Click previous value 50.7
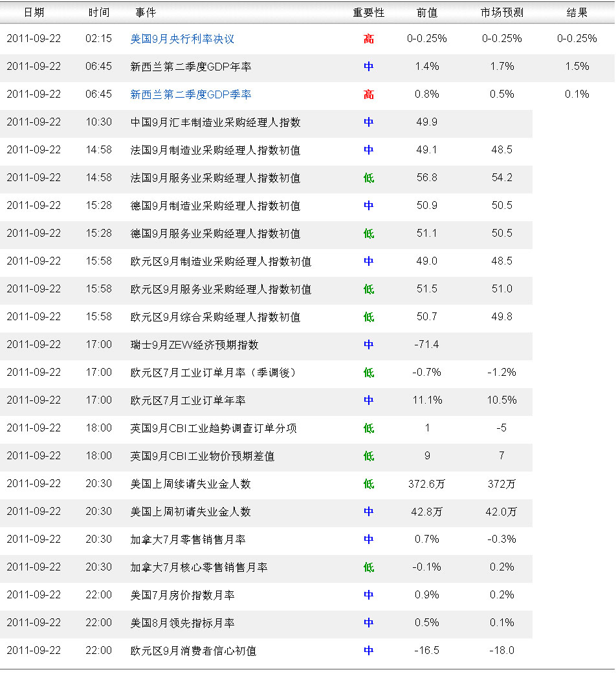This screenshot has height=674, width=616. (427, 316)
